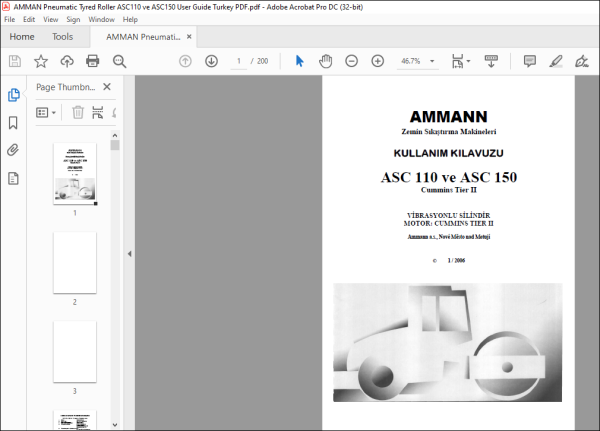
Task: Open the zoom level dropdown
Action: [432, 61]
